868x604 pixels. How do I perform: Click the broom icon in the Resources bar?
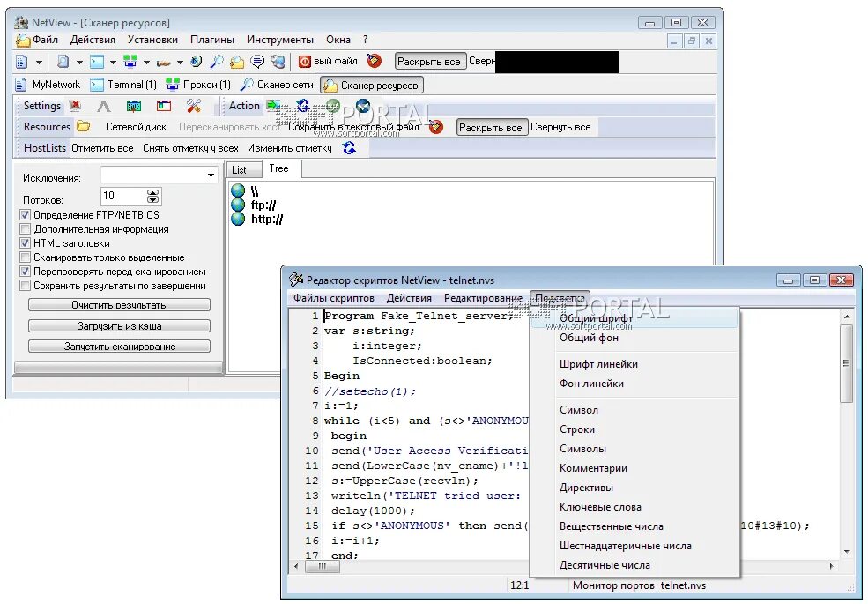coord(436,127)
